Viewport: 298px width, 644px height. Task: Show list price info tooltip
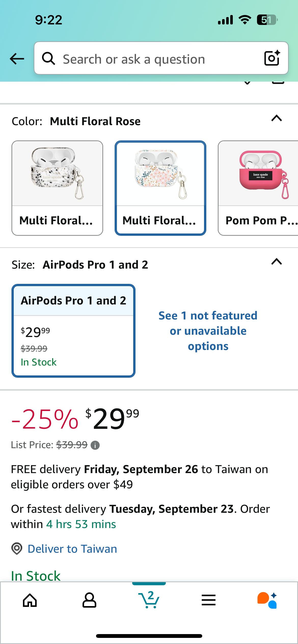pyautogui.click(x=95, y=445)
